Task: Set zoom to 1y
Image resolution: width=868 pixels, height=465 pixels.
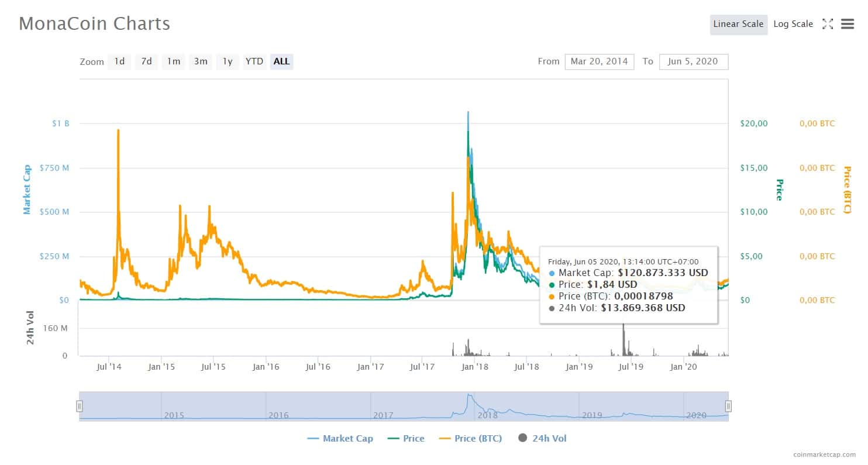Action: 228,61
